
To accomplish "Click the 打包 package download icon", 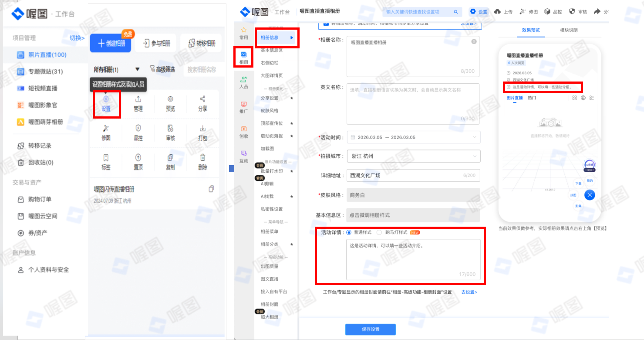I will tap(202, 128).
